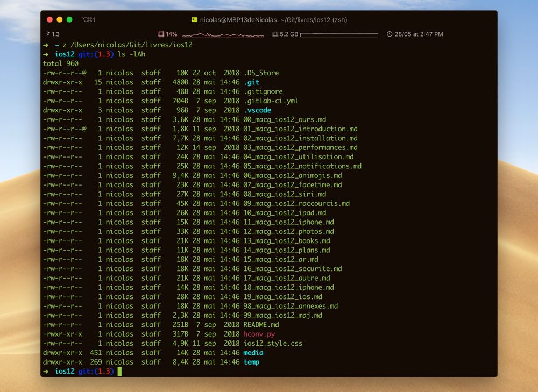Click the 'ls -lAh' command text
Screen dimensions: 538x392
(x=131, y=54)
